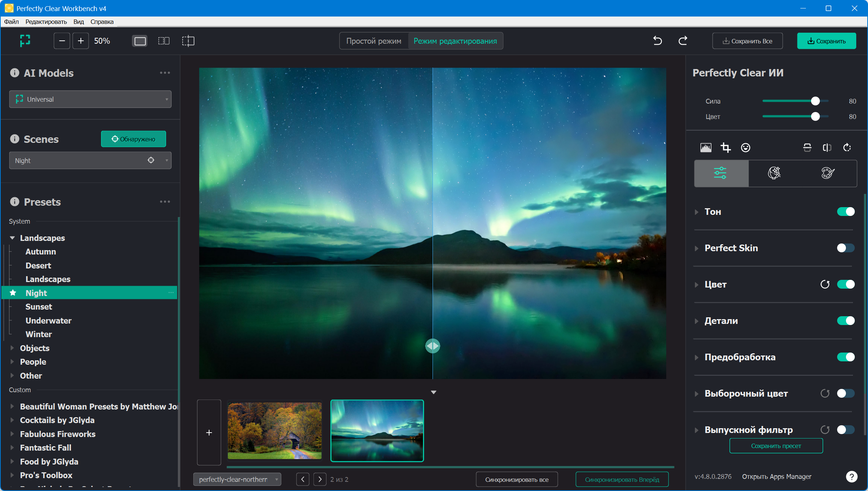Disable the Тон toggle
Screen dimensions: 868x491
pyautogui.click(x=846, y=212)
